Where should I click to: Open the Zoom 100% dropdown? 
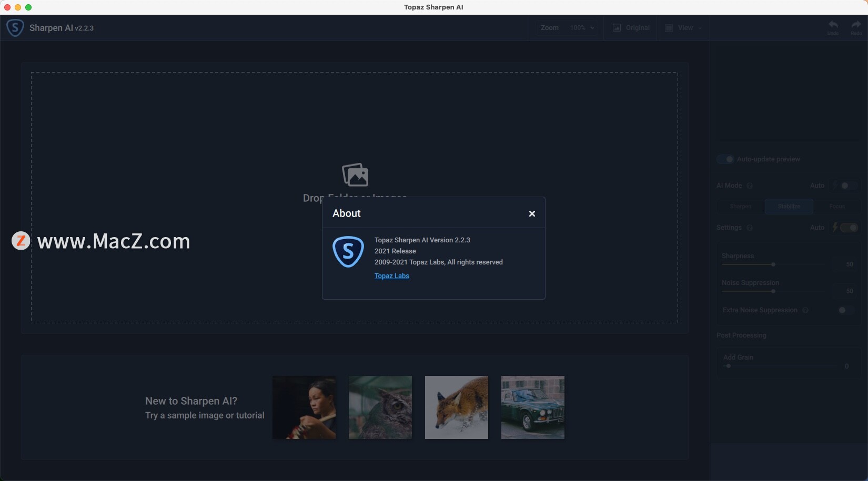click(x=582, y=28)
